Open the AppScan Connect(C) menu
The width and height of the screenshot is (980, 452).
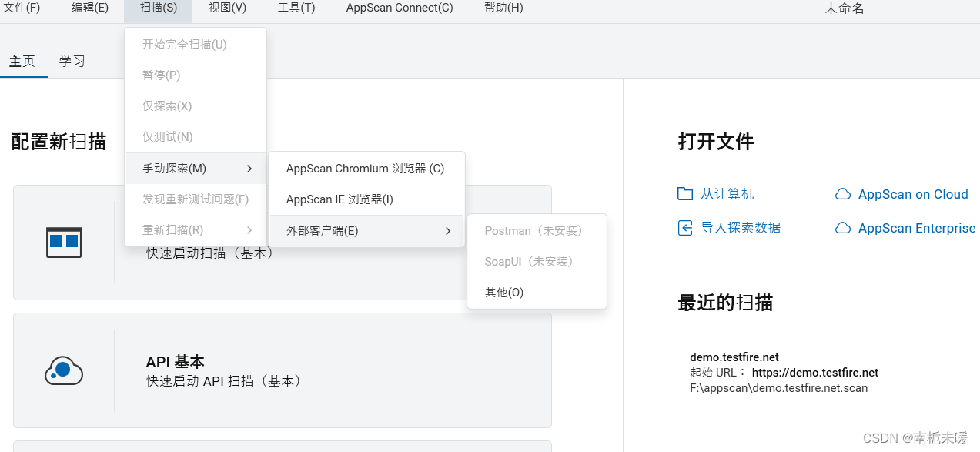pyautogui.click(x=399, y=8)
